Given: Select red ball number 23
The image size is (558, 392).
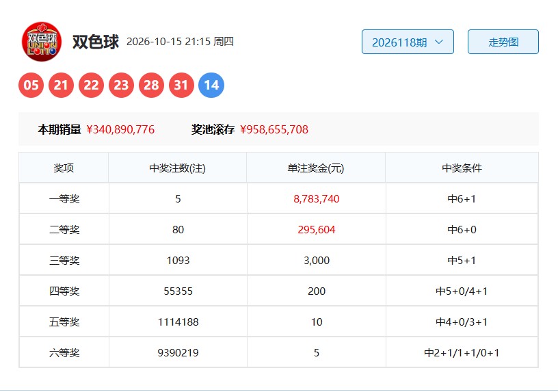Looking at the screenshot, I should point(121,85).
